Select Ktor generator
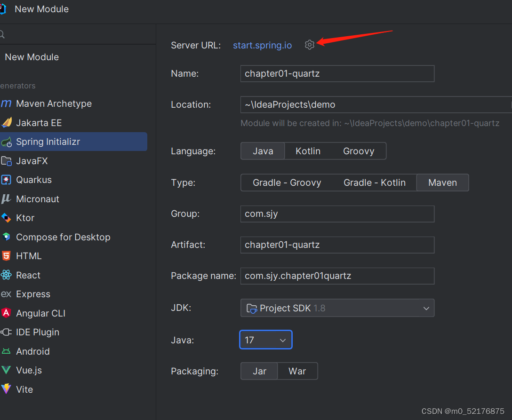512x420 pixels. 73,218
